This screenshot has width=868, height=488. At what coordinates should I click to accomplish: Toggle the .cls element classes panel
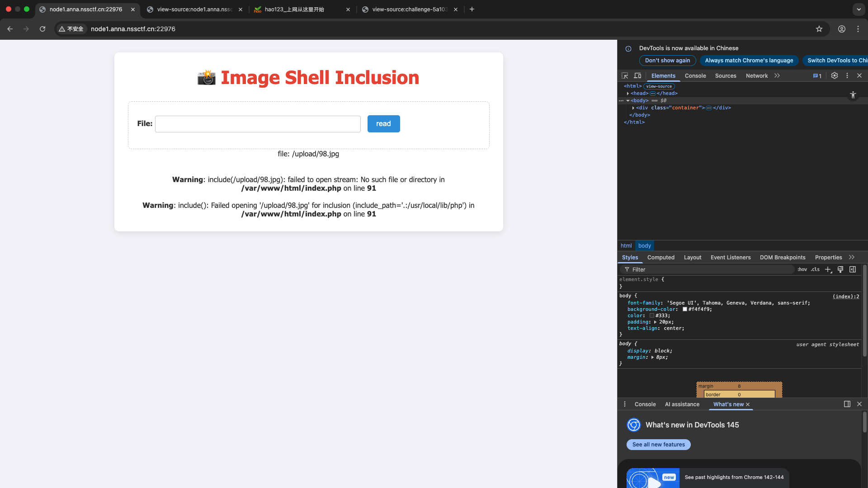[815, 269]
